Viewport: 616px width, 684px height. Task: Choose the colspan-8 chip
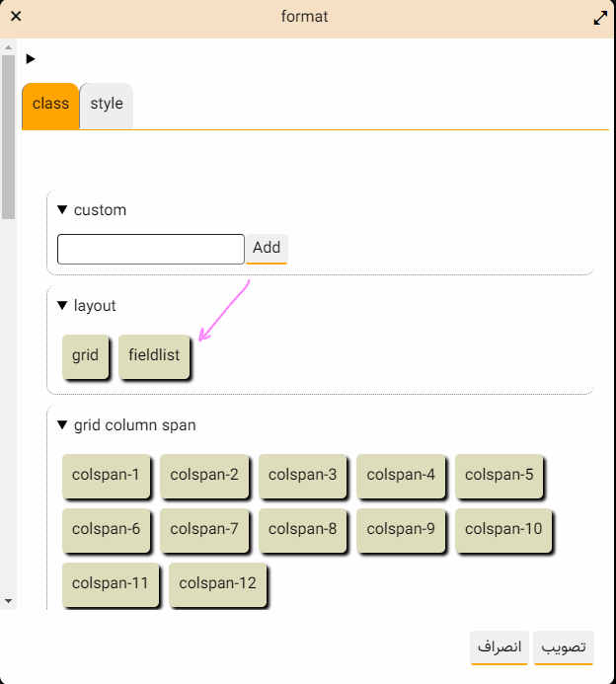(302, 530)
